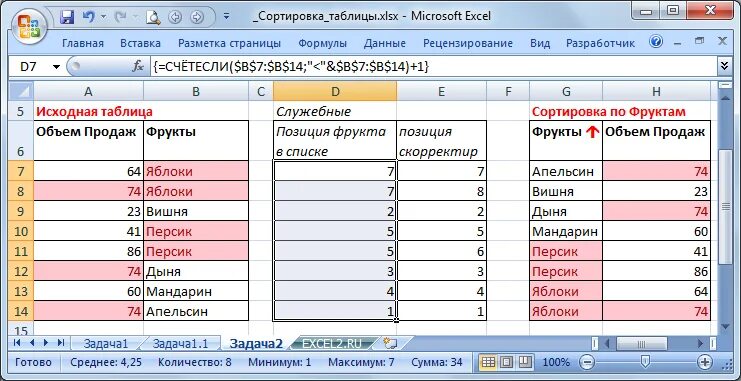
Task: Select the Исходная таблица heading cell
Action: tap(89, 112)
